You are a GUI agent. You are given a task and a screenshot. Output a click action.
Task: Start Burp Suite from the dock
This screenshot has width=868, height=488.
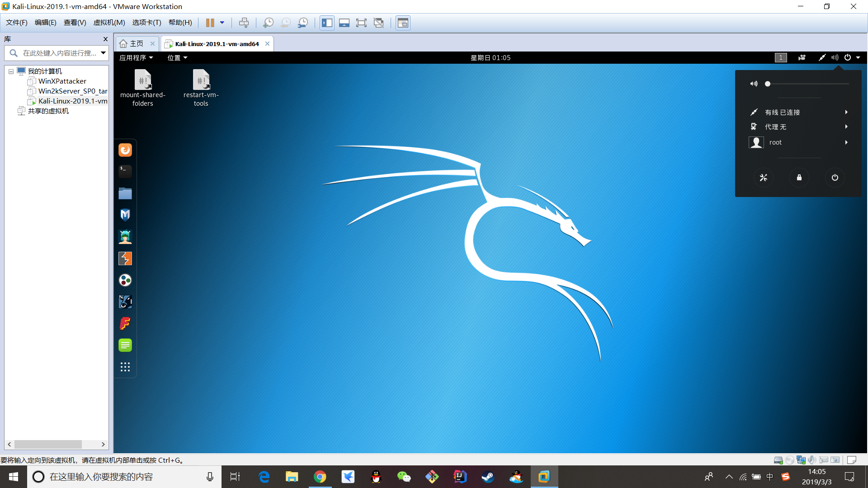pyautogui.click(x=125, y=258)
